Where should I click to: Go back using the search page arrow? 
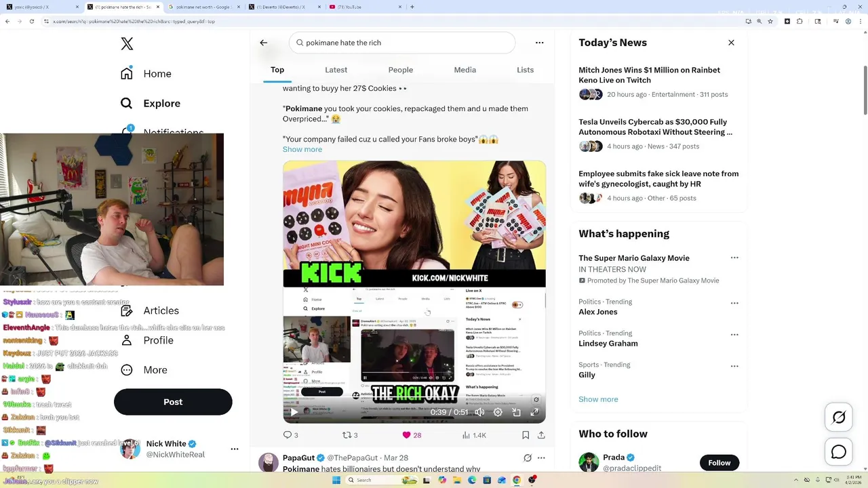(264, 43)
